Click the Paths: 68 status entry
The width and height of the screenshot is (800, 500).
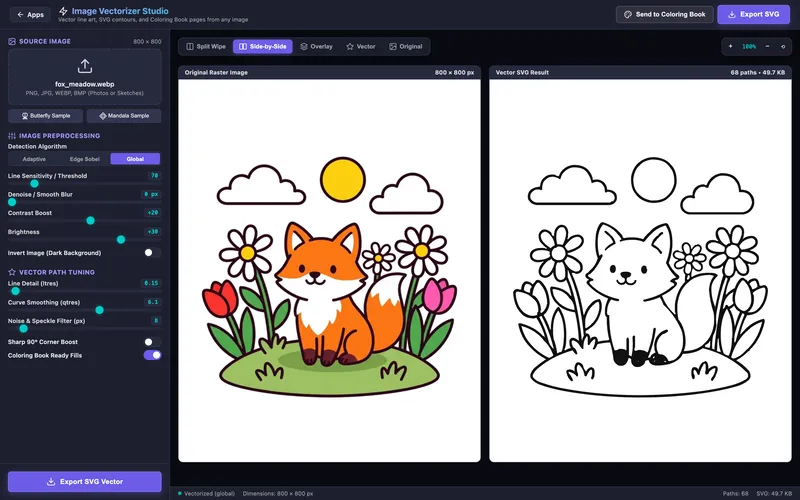point(735,493)
